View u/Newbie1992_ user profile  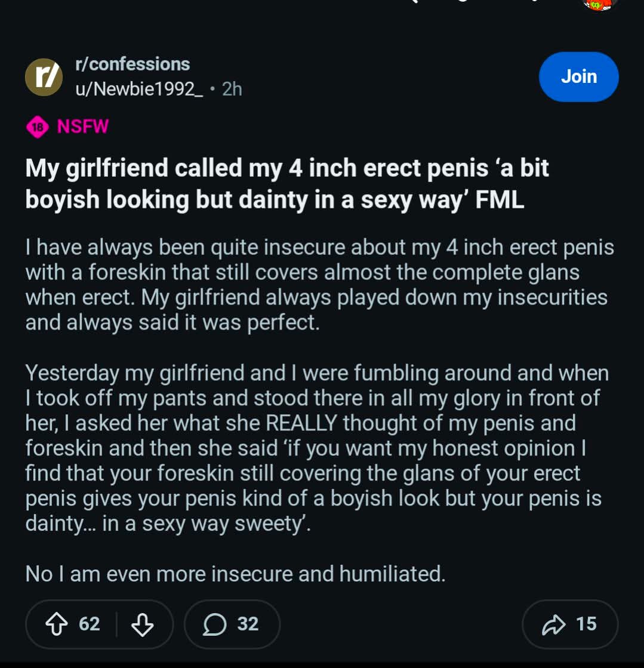click(x=138, y=89)
